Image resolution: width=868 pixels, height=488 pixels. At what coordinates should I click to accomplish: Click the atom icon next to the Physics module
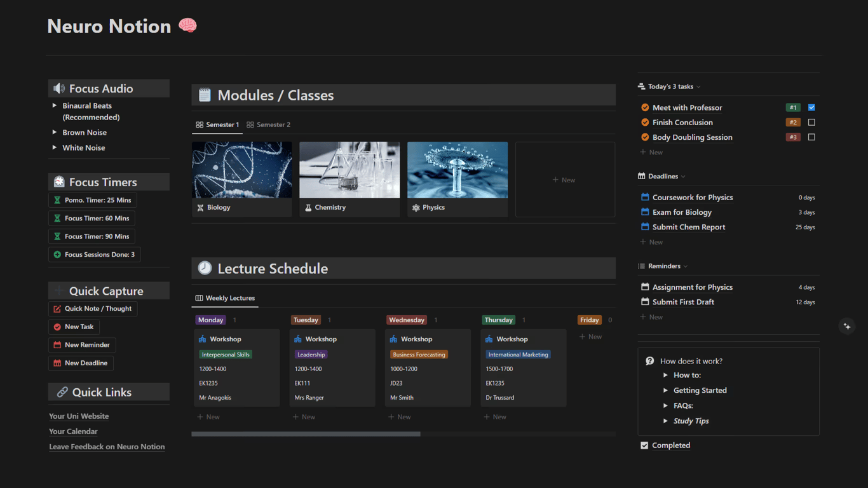click(x=416, y=207)
